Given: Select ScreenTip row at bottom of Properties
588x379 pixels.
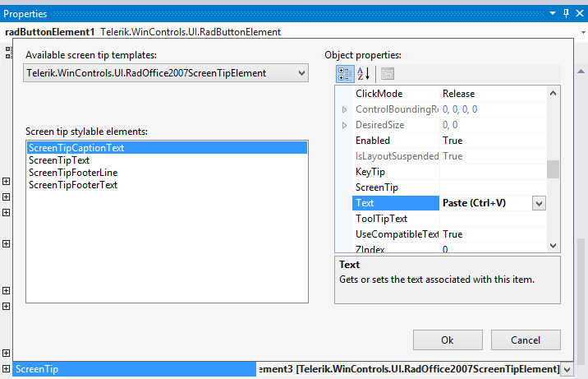Looking at the screenshot, I should coord(134,369).
